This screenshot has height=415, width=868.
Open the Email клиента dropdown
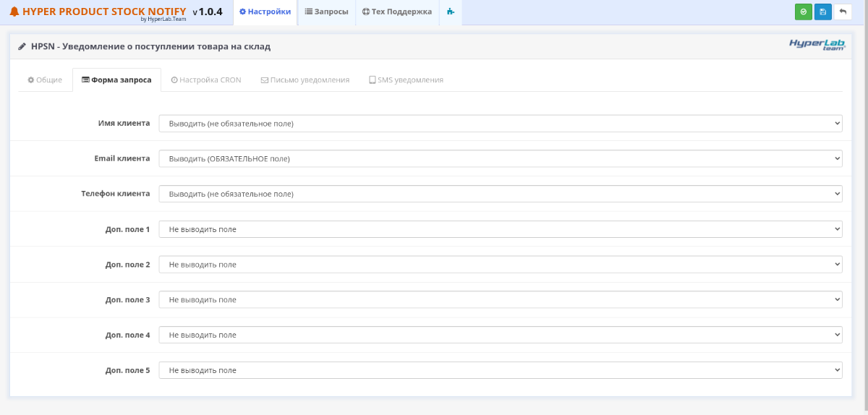pos(501,158)
